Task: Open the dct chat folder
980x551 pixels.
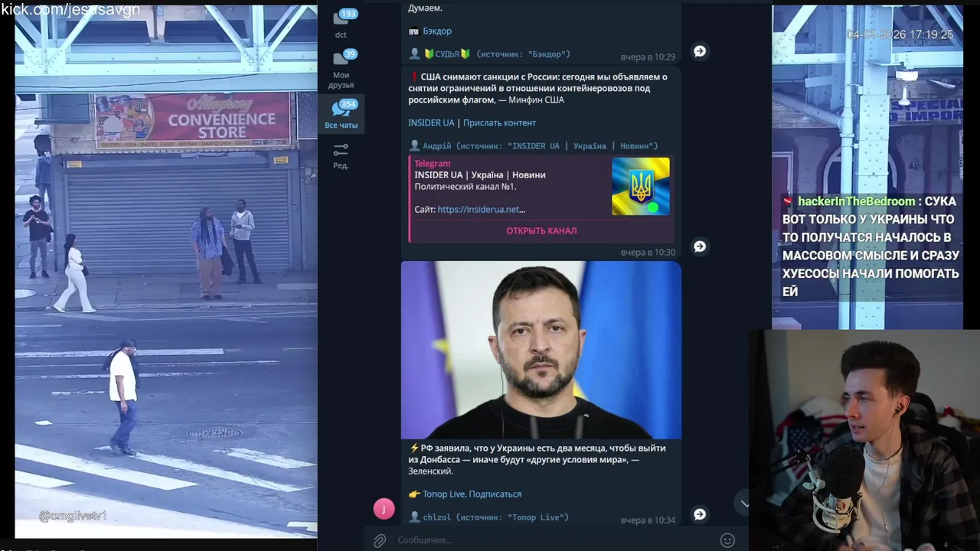Action: click(341, 23)
